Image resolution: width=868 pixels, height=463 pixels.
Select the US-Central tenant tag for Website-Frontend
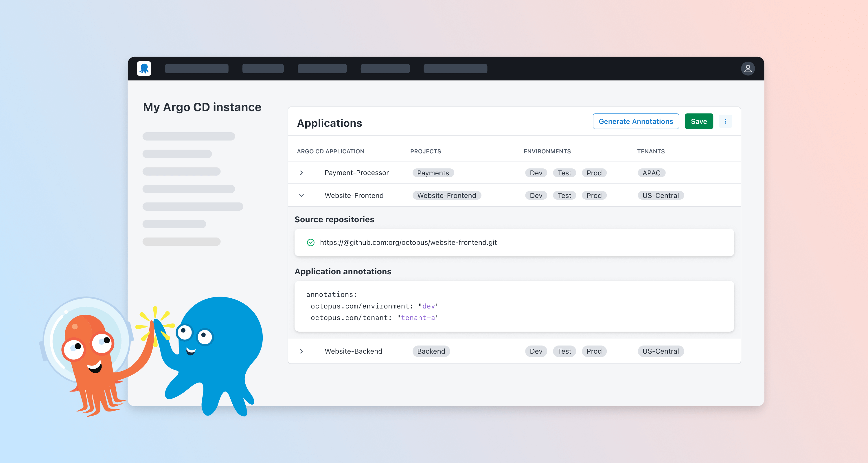(x=661, y=195)
